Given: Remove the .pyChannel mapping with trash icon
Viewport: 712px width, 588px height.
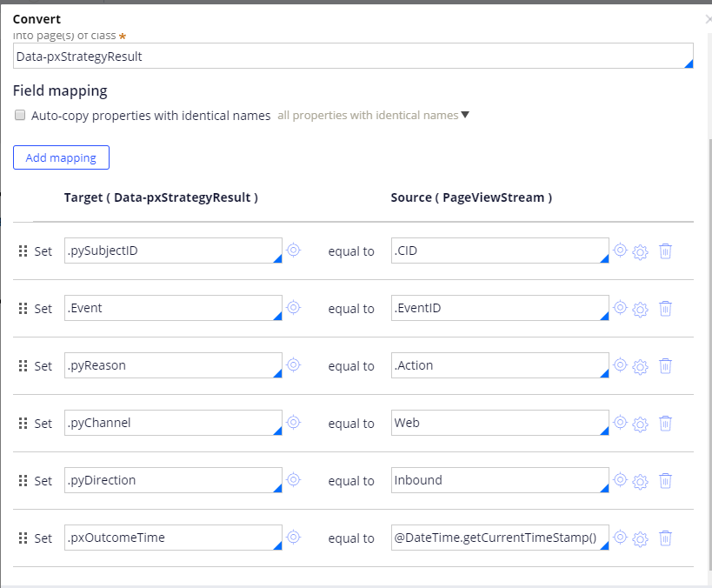Looking at the screenshot, I should (x=665, y=424).
